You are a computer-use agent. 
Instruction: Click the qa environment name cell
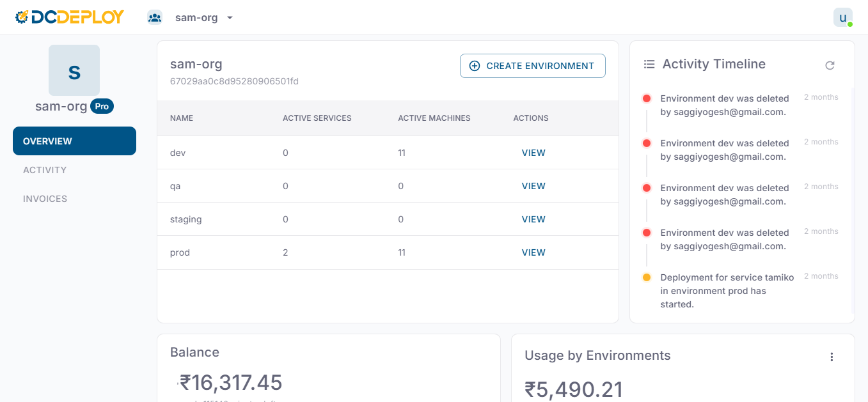(175, 186)
